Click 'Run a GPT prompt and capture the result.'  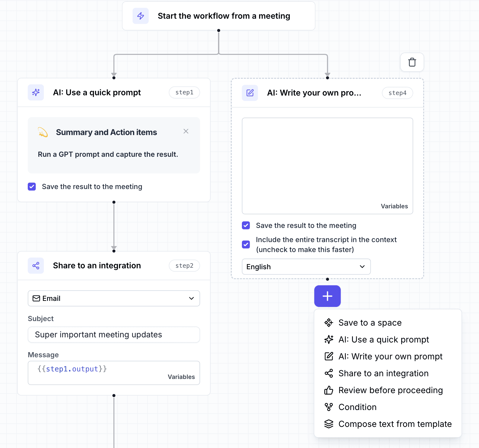click(x=108, y=154)
